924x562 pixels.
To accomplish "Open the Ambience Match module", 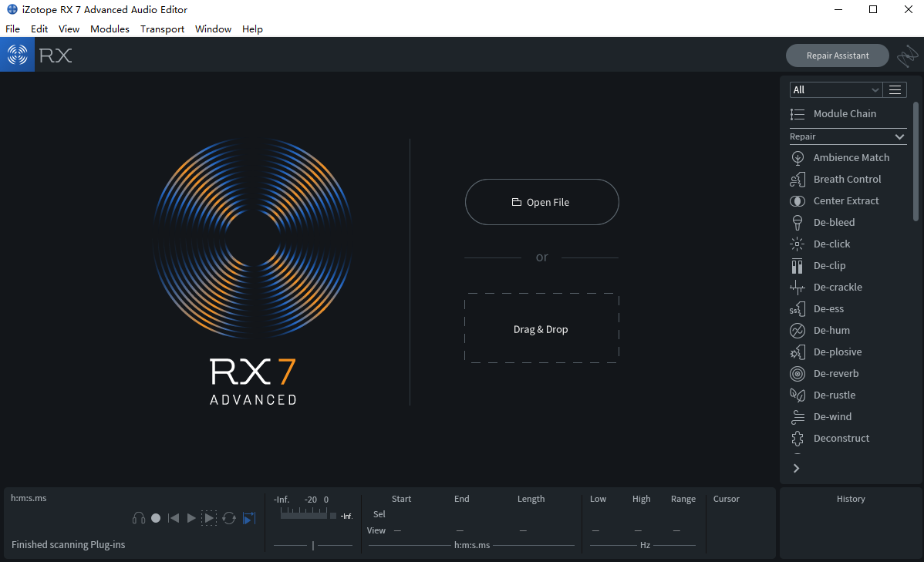I will click(x=851, y=157).
